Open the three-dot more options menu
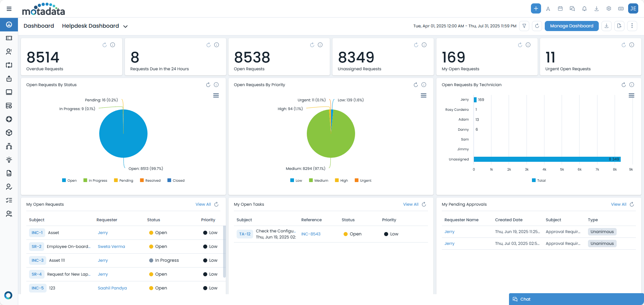This screenshot has width=644, height=305. (x=632, y=26)
